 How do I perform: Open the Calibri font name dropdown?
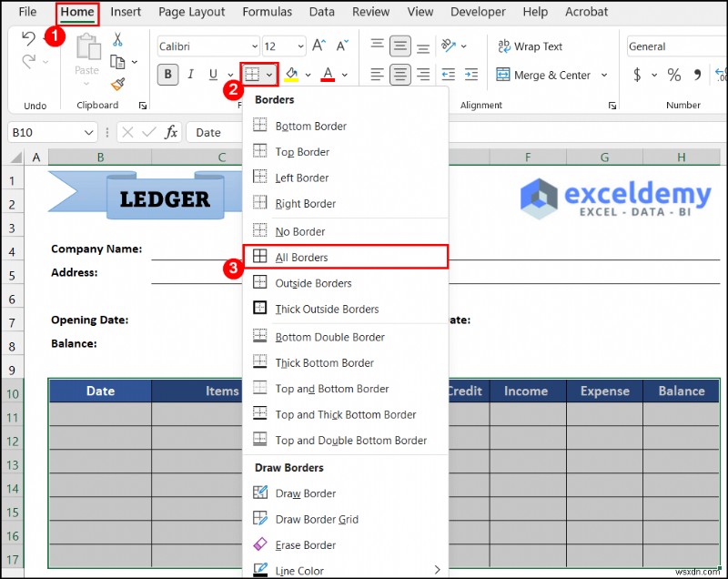(x=257, y=46)
